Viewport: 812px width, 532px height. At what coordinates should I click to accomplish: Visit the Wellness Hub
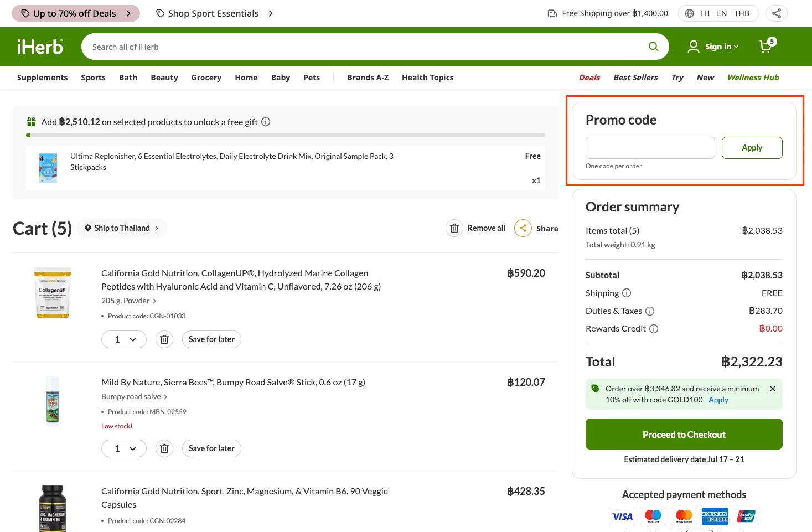[x=753, y=78]
